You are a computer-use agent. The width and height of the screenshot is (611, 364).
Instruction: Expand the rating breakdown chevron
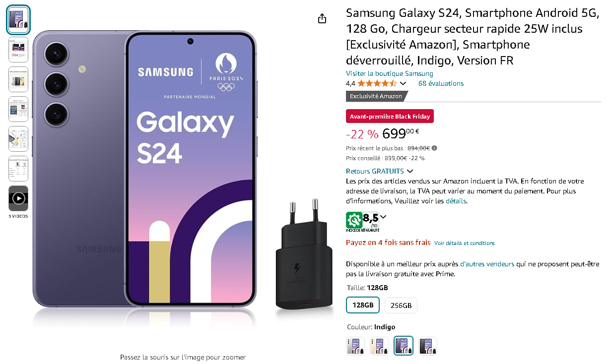[x=403, y=83]
